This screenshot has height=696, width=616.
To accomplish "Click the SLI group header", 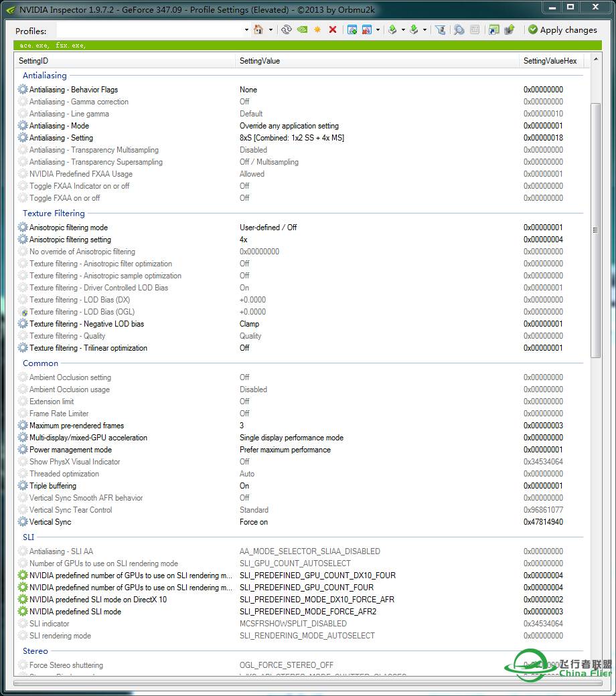I will [28, 537].
